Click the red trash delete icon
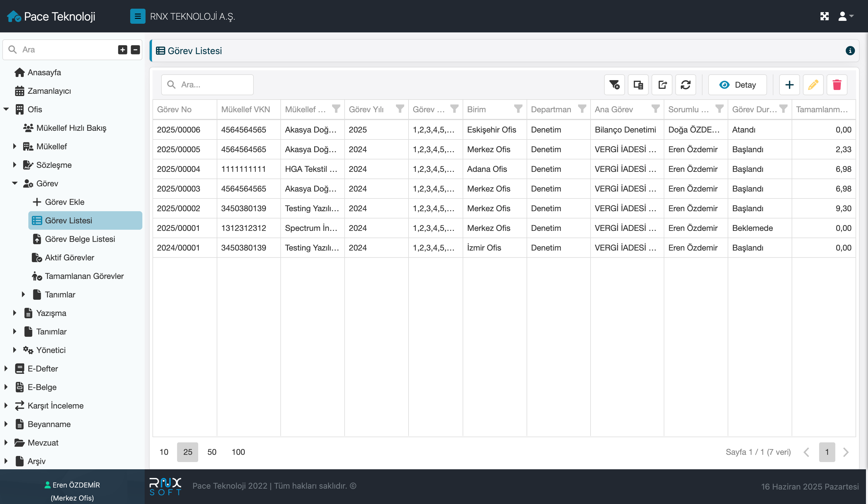The image size is (868, 504). pyautogui.click(x=837, y=85)
